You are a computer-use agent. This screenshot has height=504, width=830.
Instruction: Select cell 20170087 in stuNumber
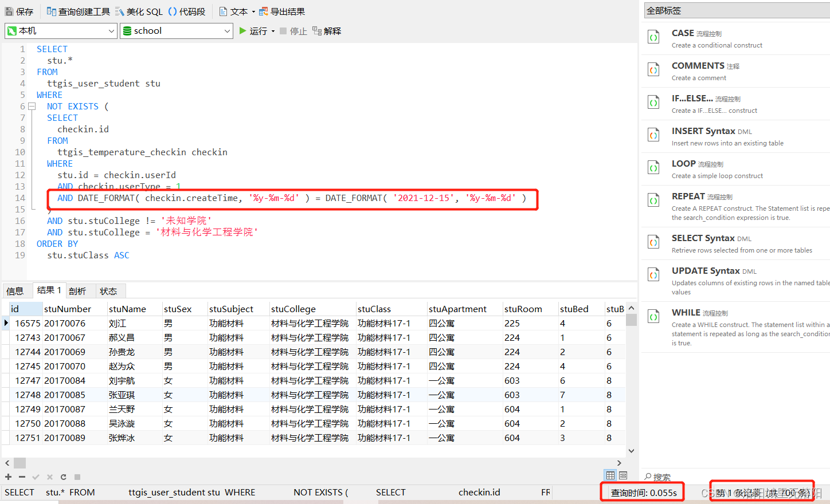coord(75,409)
